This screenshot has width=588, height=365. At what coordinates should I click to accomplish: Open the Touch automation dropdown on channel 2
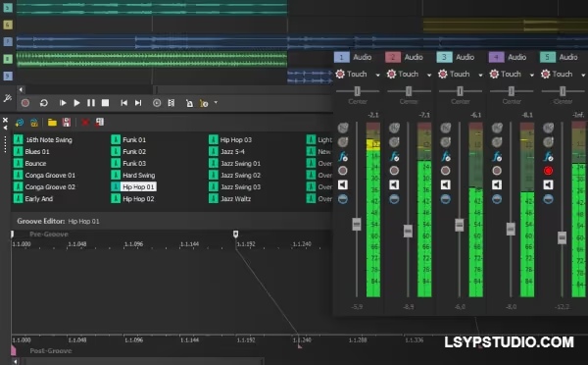click(x=429, y=76)
